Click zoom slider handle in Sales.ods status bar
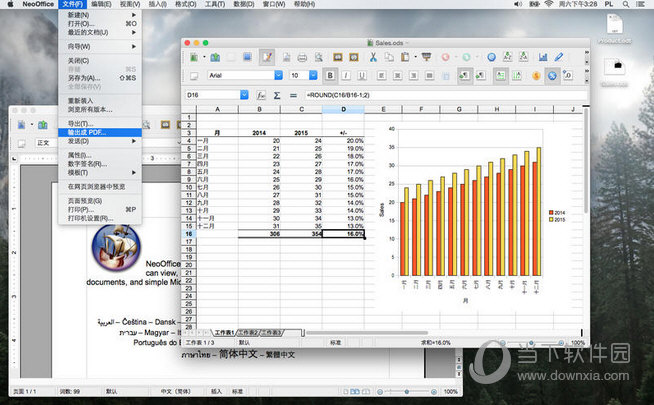The image size is (654, 405). coord(531,343)
